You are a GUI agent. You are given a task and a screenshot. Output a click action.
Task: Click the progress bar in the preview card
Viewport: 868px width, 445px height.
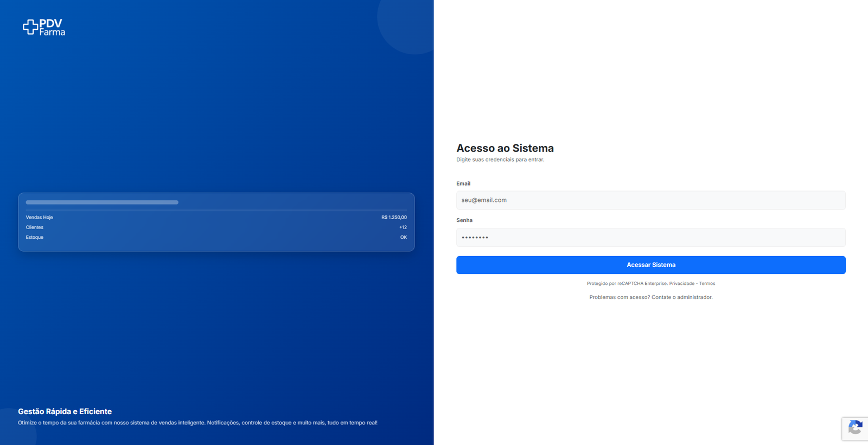102,202
